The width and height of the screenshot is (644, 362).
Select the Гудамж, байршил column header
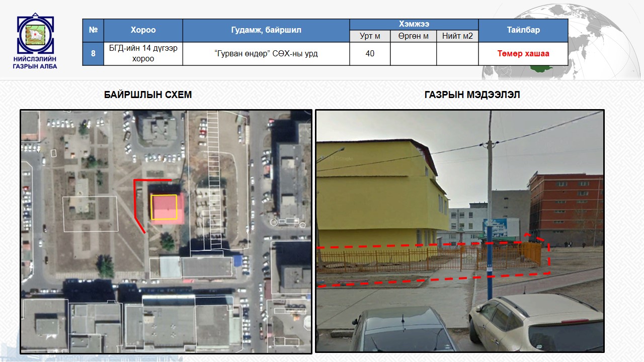(x=266, y=30)
